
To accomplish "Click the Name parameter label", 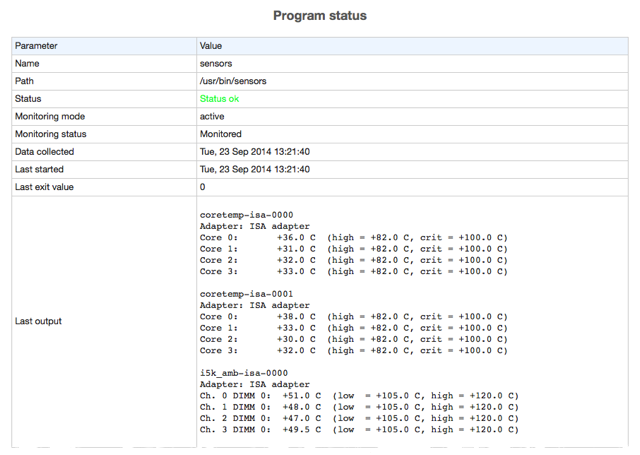I will coord(27,63).
